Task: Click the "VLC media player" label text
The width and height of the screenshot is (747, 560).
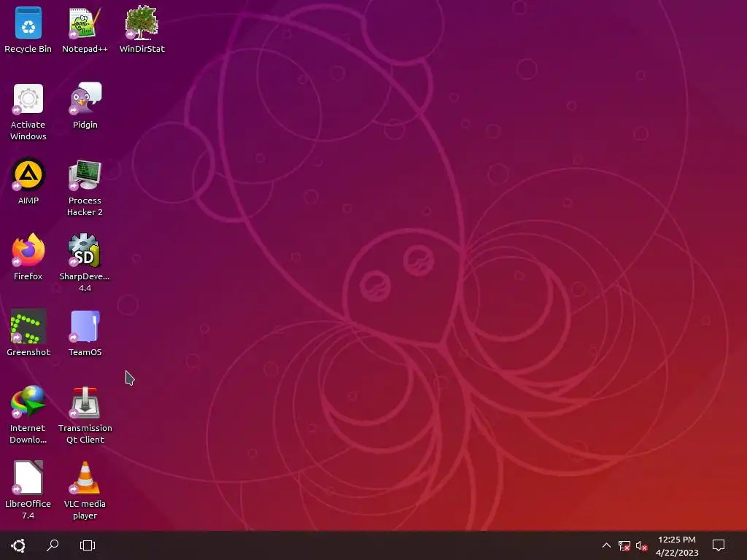Action: 85,510
